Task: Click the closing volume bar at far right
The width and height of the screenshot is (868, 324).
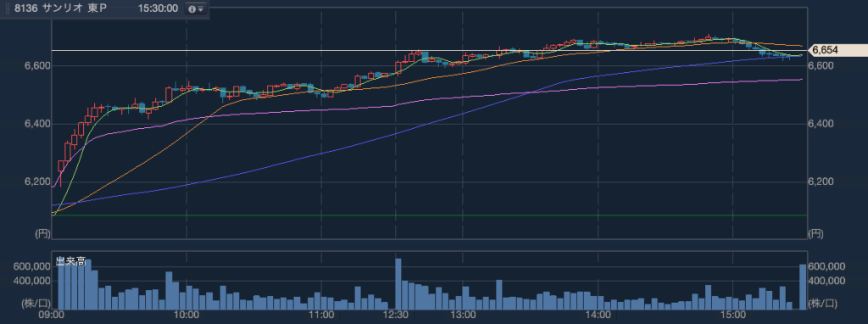Action: pos(803,287)
